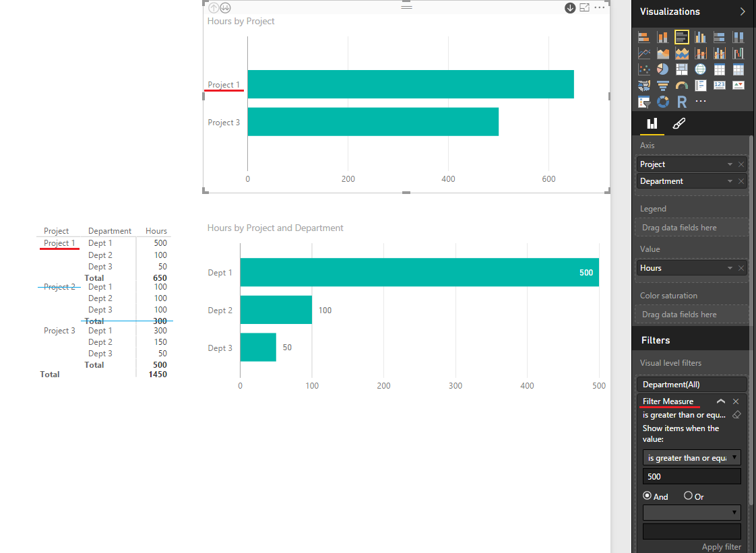Click the Department column header in the table

tap(109, 231)
